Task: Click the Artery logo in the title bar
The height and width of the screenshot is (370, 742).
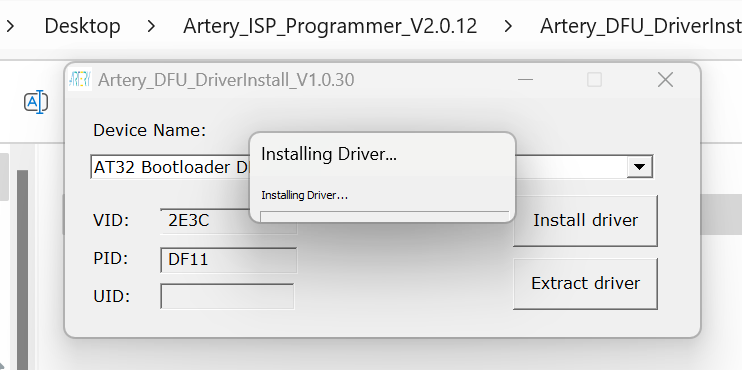Action: coord(80,79)
